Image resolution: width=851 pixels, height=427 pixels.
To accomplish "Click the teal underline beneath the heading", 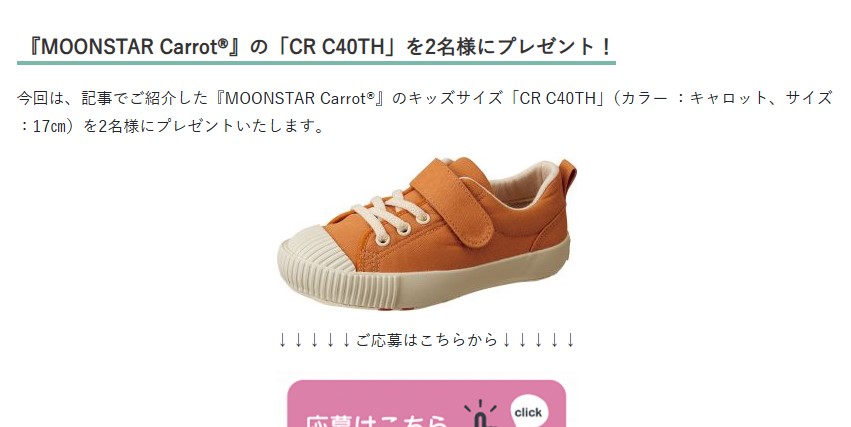I will [316, 63].
